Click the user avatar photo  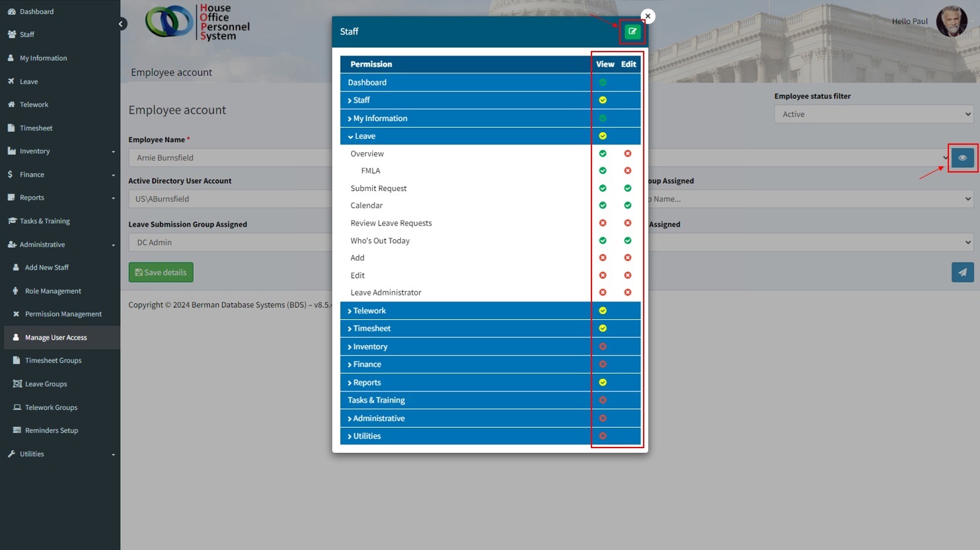tap(952, 22)
